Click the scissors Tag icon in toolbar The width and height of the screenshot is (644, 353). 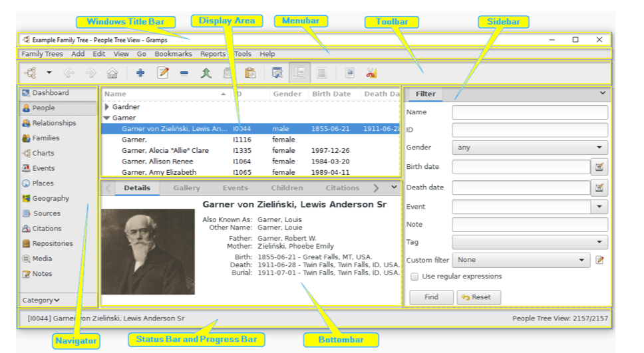(x=371, y=73)
